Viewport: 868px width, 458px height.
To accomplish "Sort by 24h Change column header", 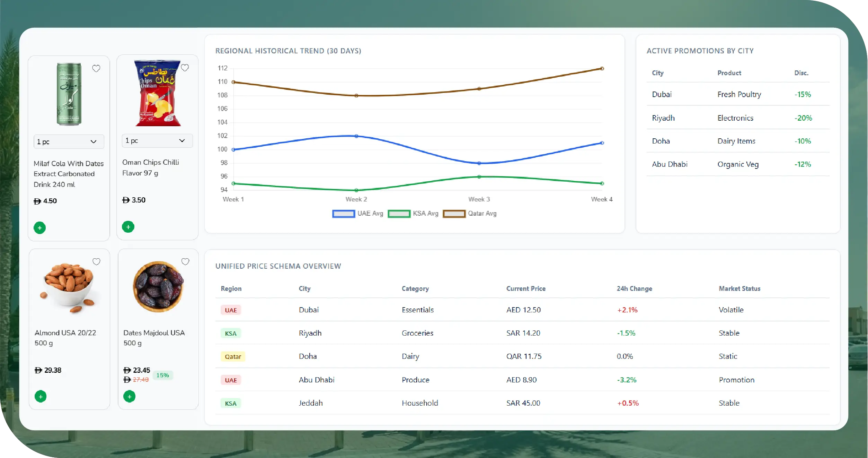I will (634, 288).
